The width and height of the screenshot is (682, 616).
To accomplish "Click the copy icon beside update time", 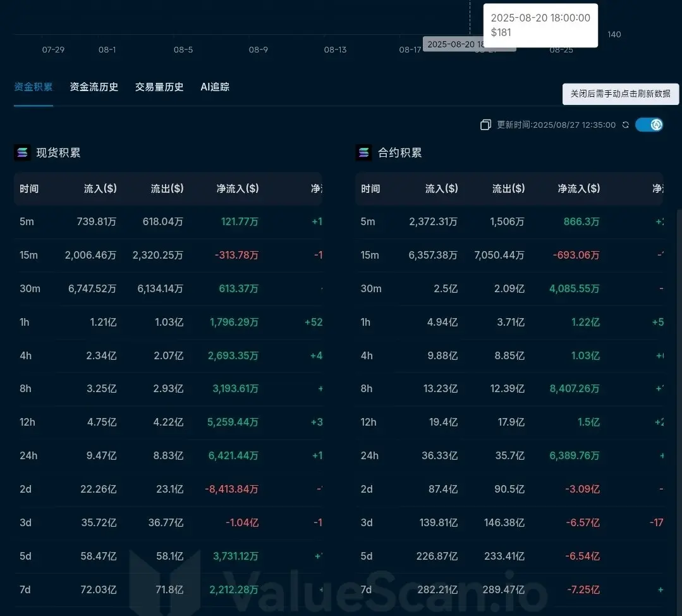I will click(x=485, y=125).
